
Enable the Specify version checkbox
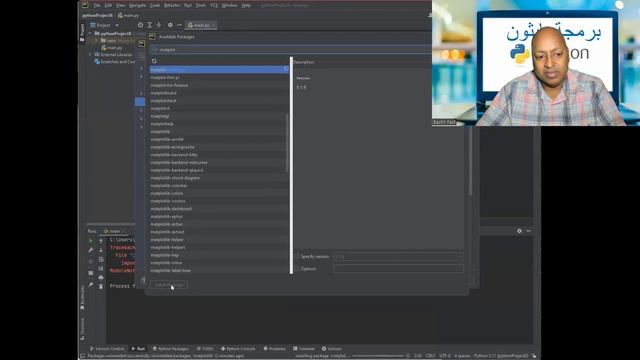pos(297,256)
